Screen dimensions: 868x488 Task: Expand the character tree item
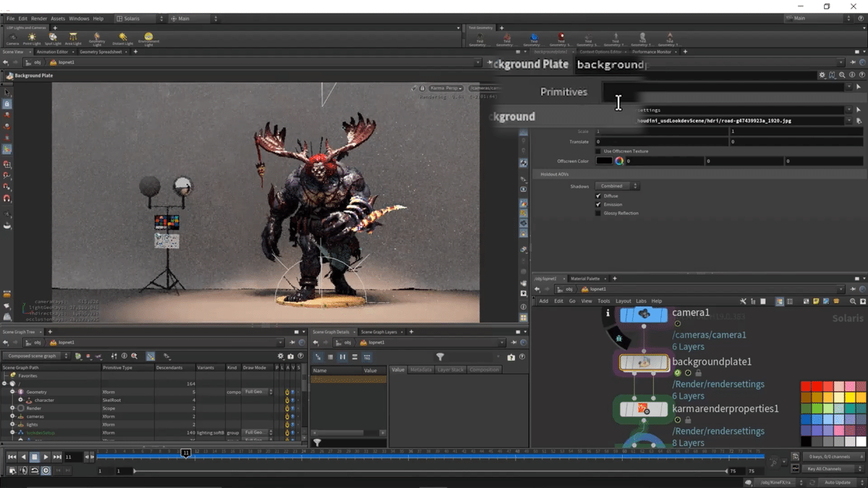coord(20,401)
